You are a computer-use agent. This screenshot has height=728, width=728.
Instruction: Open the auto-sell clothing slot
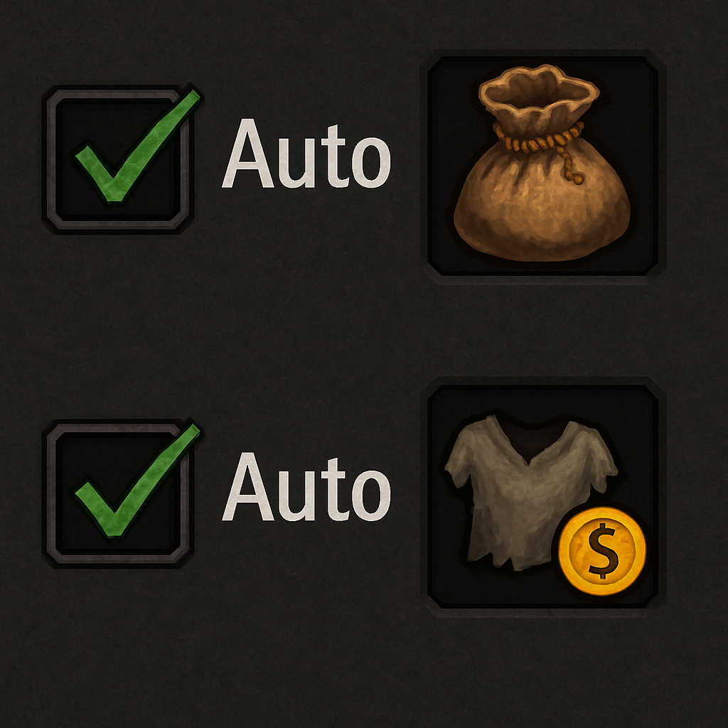[x=542, y=496]
